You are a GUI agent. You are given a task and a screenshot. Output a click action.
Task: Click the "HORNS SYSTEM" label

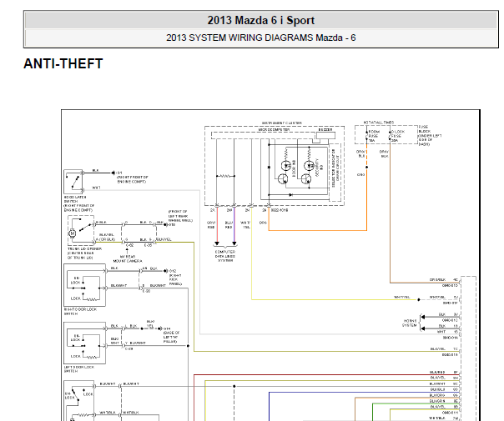point(410,323)
